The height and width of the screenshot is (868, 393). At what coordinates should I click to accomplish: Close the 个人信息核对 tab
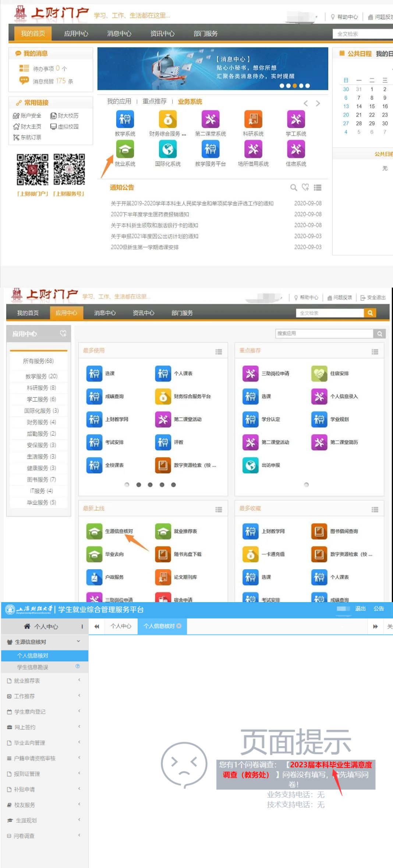(x=179, y=626)
